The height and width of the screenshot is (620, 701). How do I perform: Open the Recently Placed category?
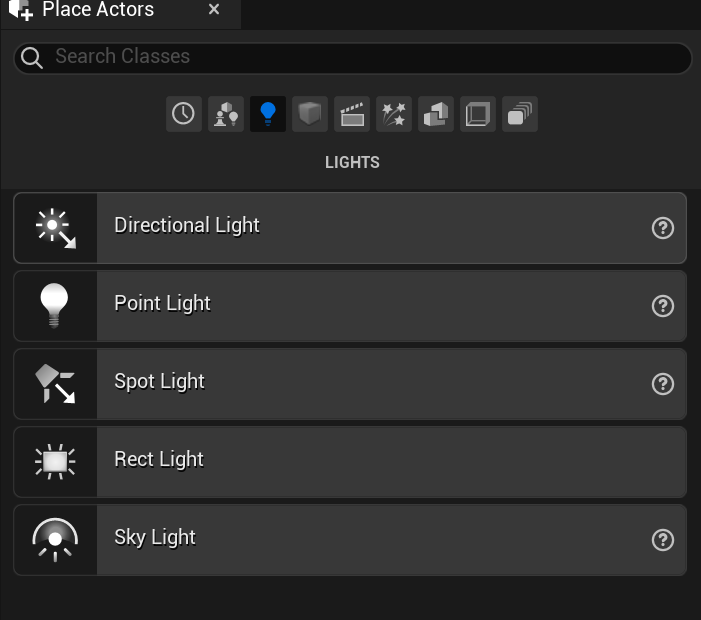coord(183,114)
